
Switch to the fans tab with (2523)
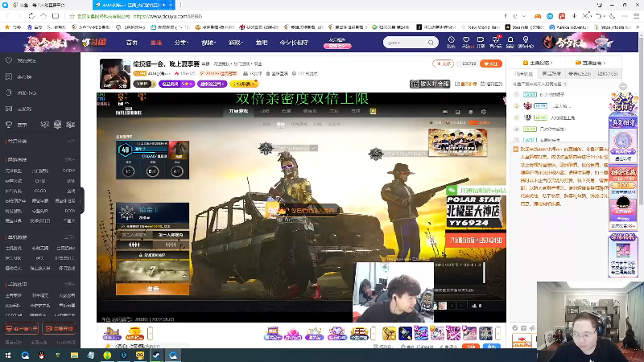580,74
